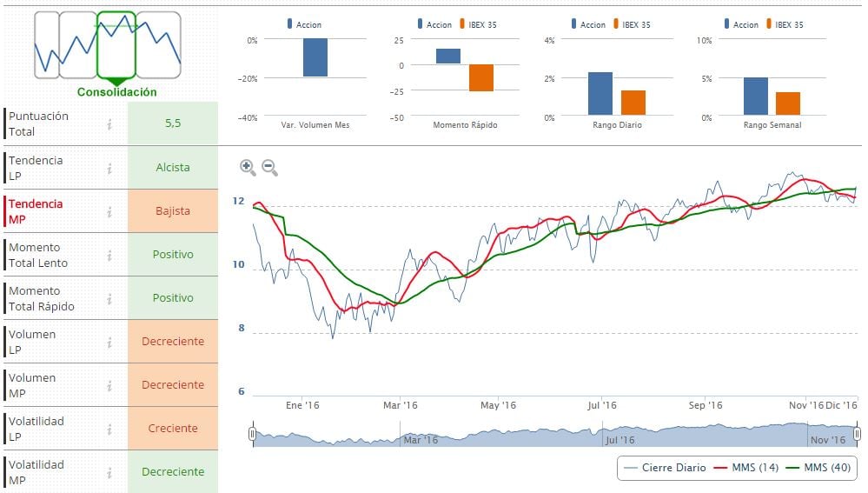The image size is (868, 493).
Task: Click the left range navigator handle
Action: coord(252,433)
